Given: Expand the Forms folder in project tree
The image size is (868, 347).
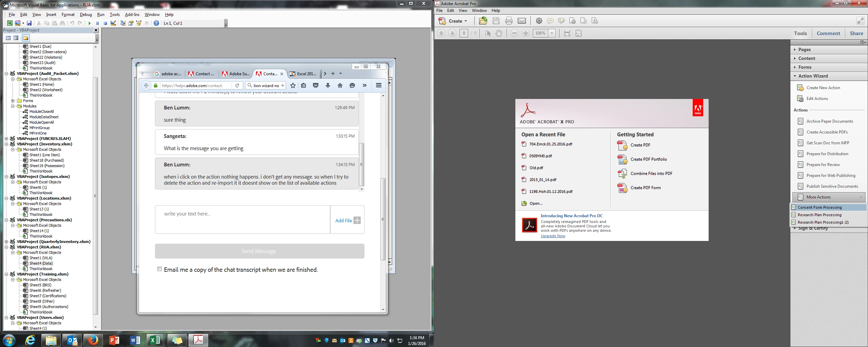Looking at the screenshot, I should pos(13,101).
